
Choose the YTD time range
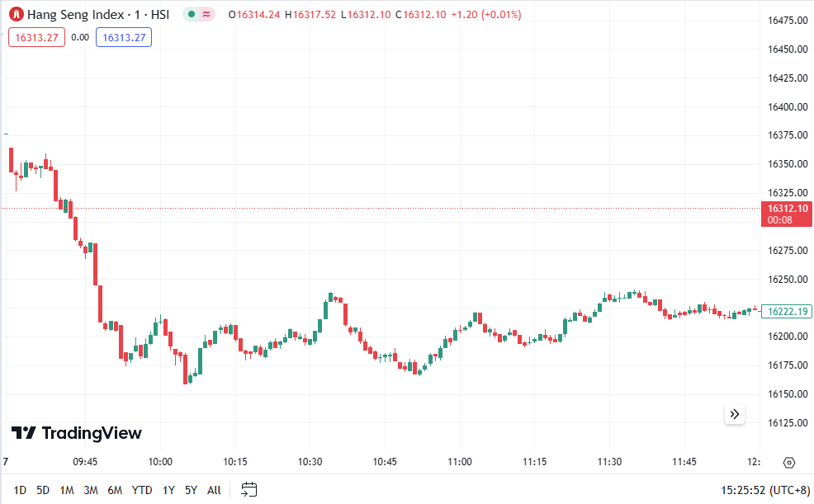click(142, 490)
